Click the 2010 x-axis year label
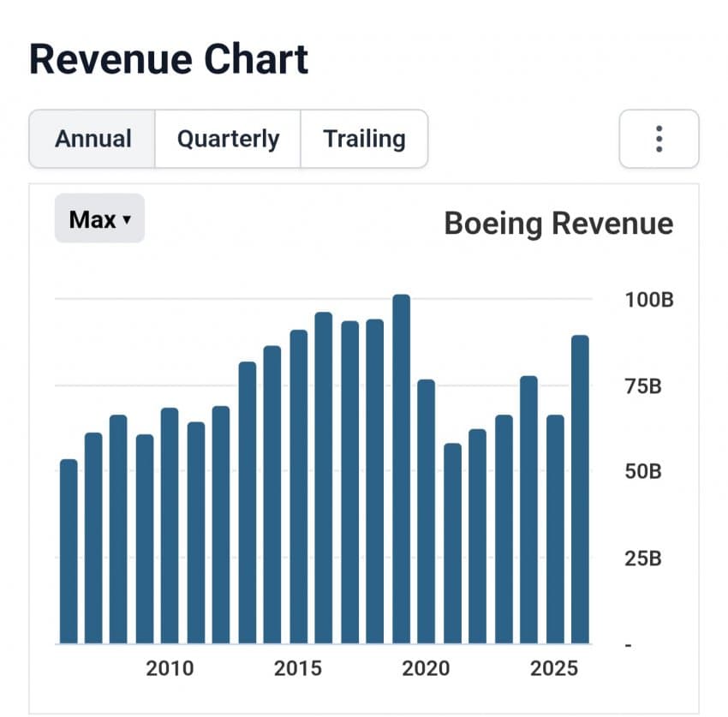 [170, 668]
